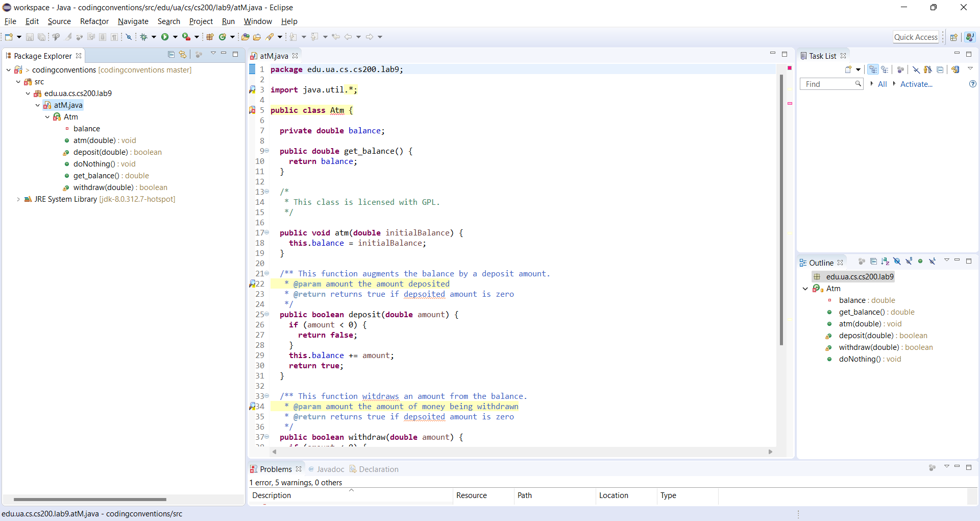
Task: Click the Debug bug icon in toolbar
Action: coord(144,37)
